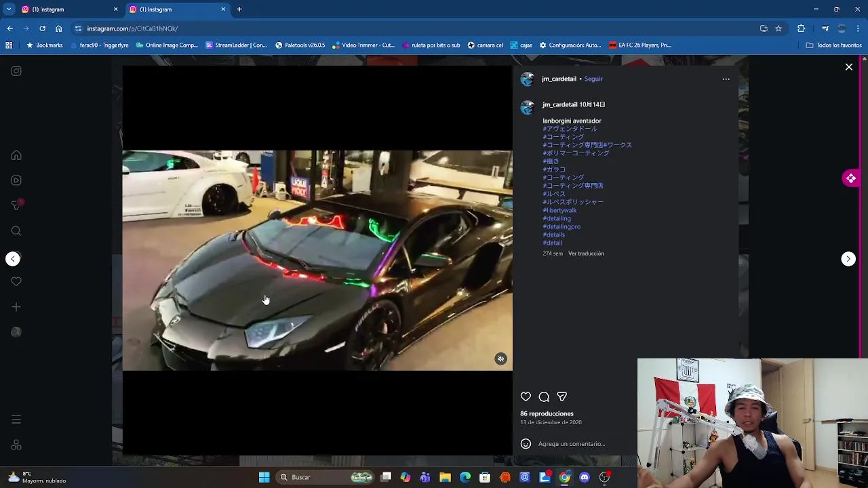This screenshot has height=488, width=868.
Task: Open Search in Instagram sidebar
Action: point(16,231)
